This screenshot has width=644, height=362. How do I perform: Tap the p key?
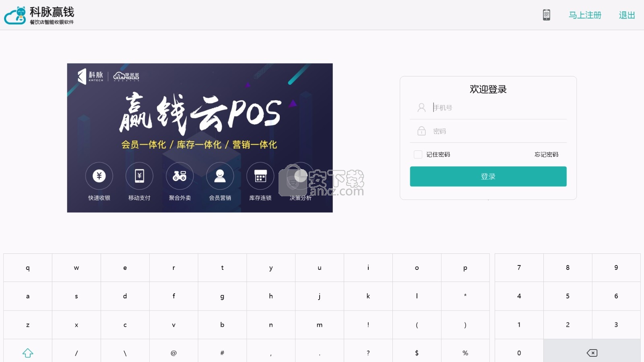tap(465, 268)
